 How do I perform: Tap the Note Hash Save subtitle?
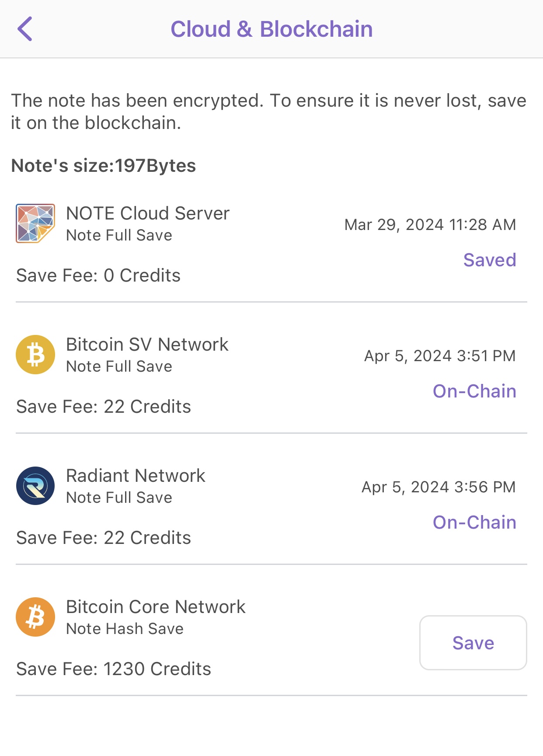point(125,629)
